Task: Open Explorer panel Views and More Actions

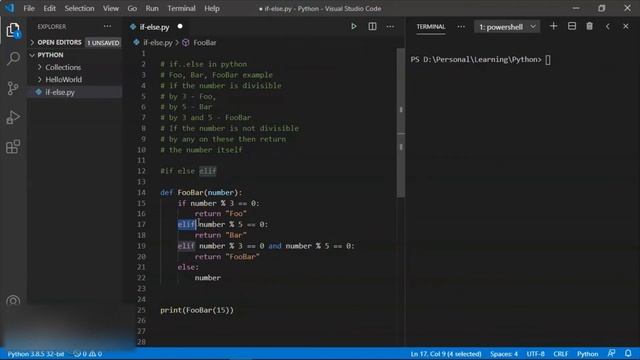Action: [x=107, y=27]
